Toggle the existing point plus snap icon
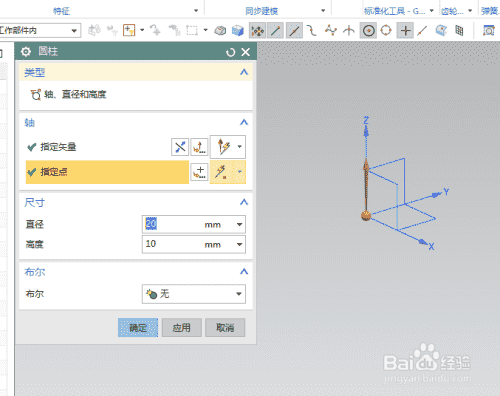 pos(405,31)
